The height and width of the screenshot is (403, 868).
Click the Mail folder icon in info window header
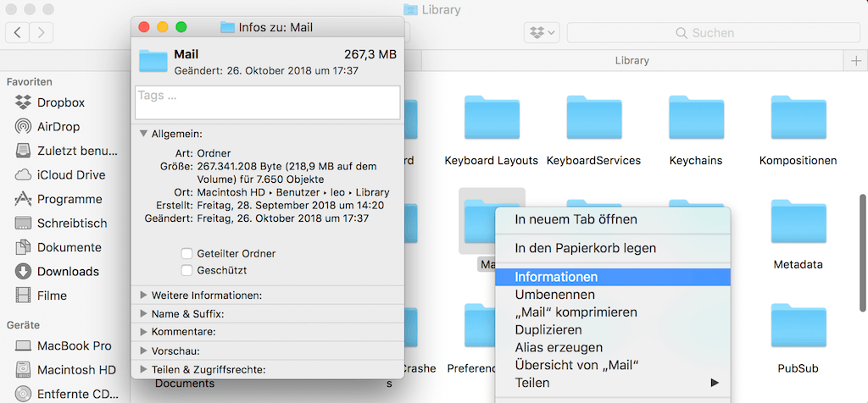point(153,61)
